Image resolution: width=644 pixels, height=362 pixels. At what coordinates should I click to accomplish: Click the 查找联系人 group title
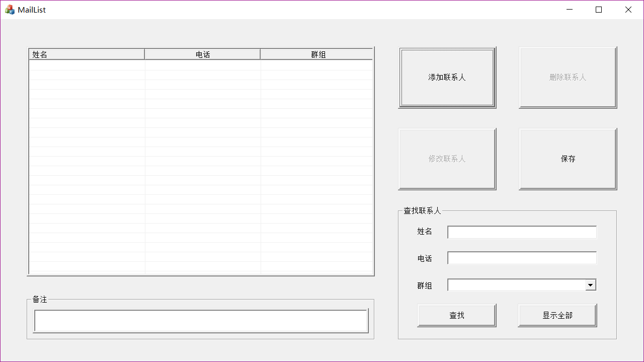click(x=422, y=210)
